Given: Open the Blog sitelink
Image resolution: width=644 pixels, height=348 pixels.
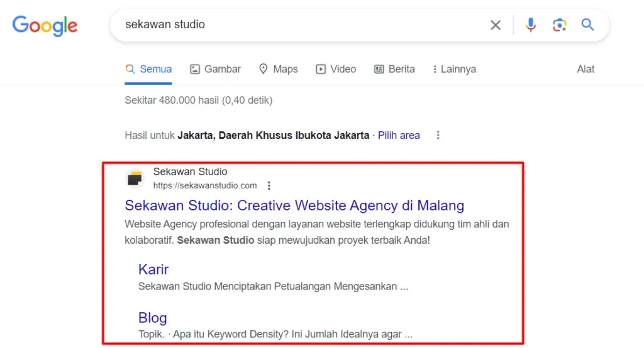Looking at the screenshot, I should click(x=152, y=318).
